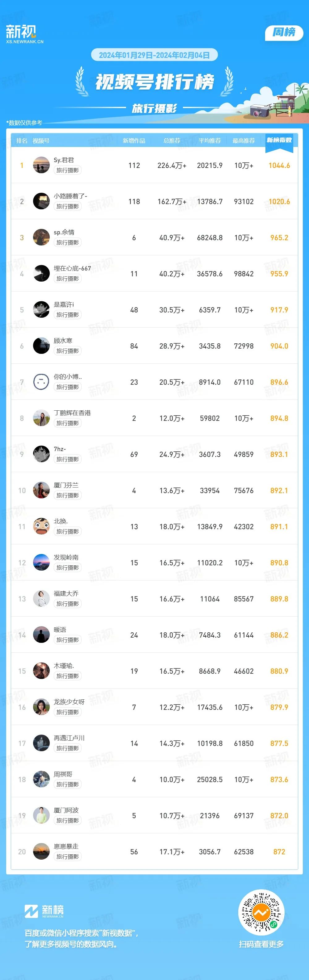
Task: Click the 新榜 logo in footer
Action: click(x=44, y=911)
